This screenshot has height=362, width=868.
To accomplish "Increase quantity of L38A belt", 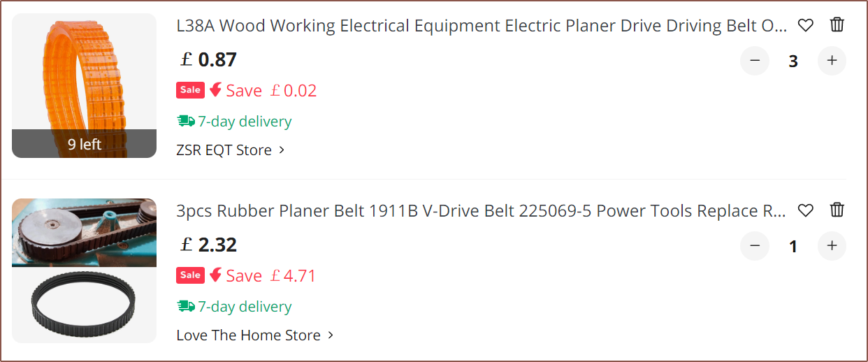I will coord(832,61).
